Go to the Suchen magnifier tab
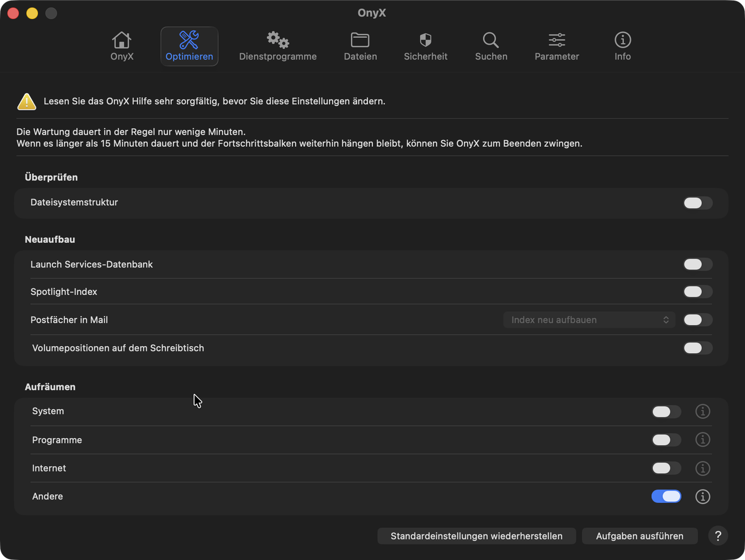The image size is (745, 560). (491, 47)
